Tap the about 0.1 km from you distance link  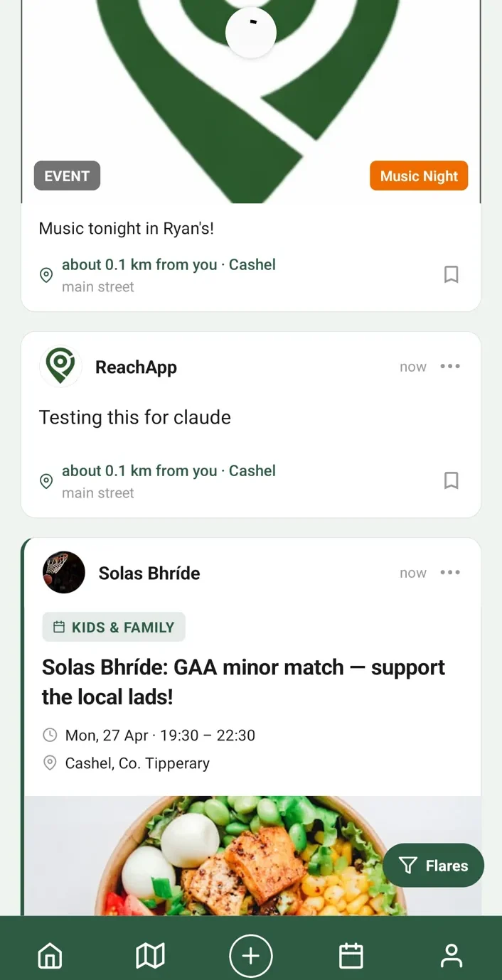pos(139,264)
